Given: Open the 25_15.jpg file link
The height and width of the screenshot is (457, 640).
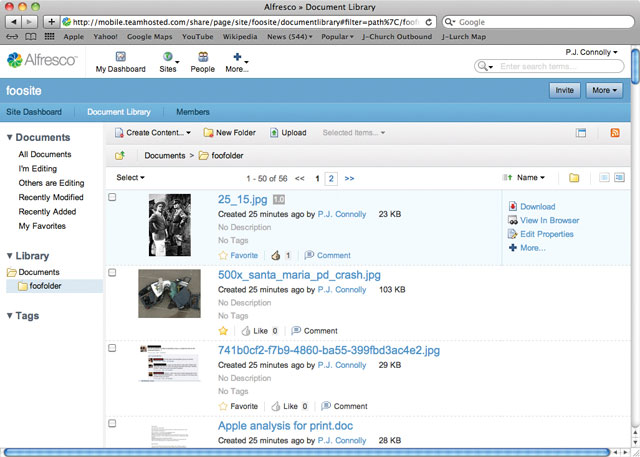Looking at the screenshot, I should coord(242,200).
